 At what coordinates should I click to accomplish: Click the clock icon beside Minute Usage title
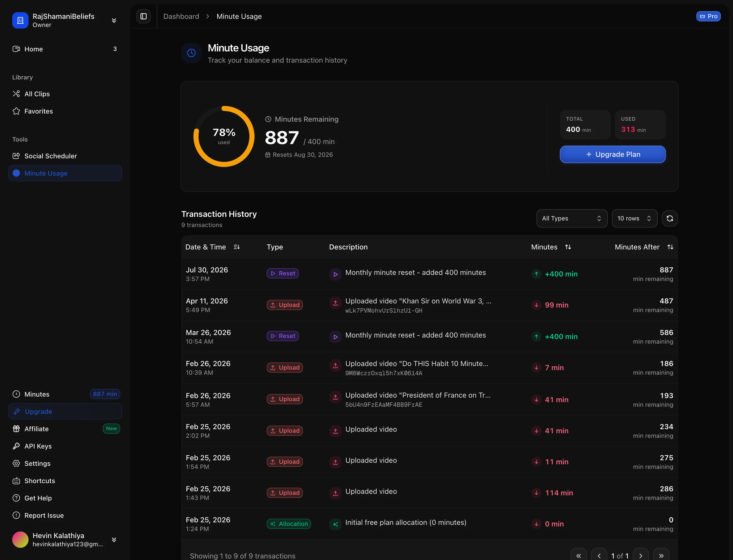(191, 53)
